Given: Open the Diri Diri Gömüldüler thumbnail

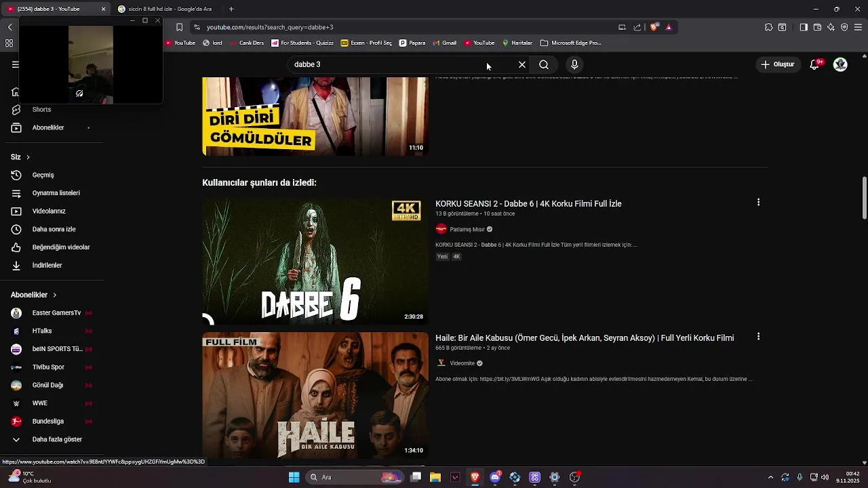Looking at the screenshot, I should tap(315, 116).
